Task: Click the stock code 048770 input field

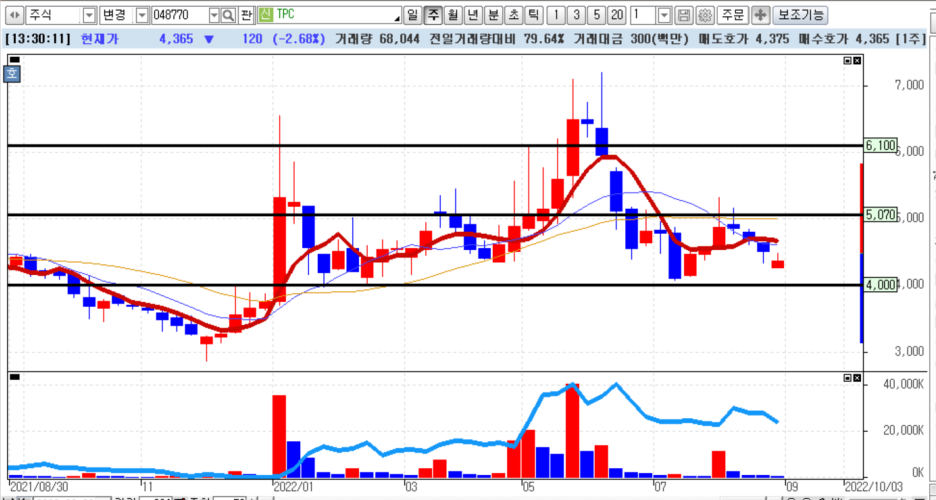Action: tap(180, 15)
